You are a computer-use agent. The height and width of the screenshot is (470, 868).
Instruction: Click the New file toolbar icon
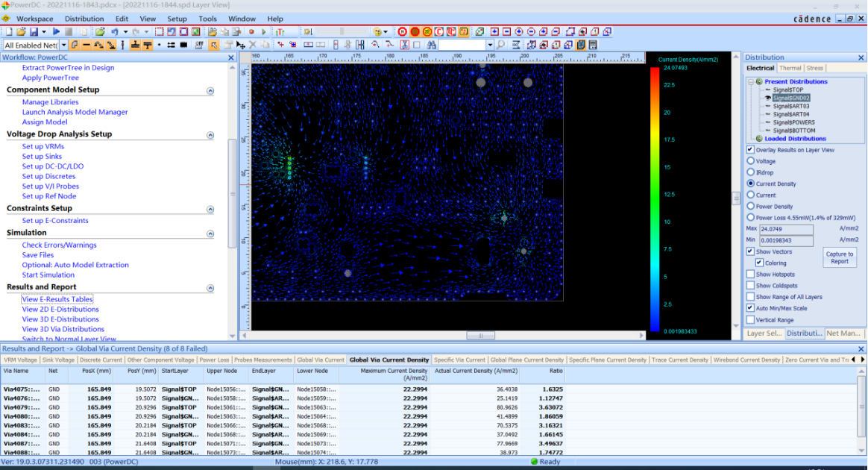click(x=9, y=31)
